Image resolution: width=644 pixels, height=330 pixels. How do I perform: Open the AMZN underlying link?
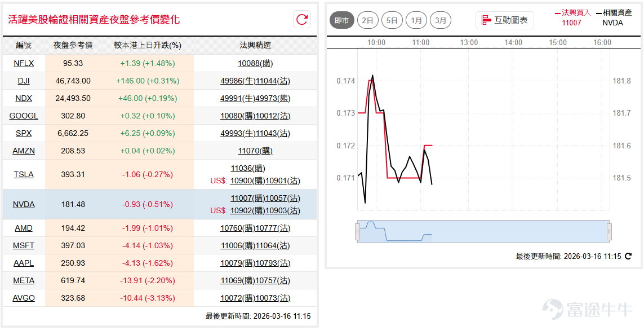point(24,151)
